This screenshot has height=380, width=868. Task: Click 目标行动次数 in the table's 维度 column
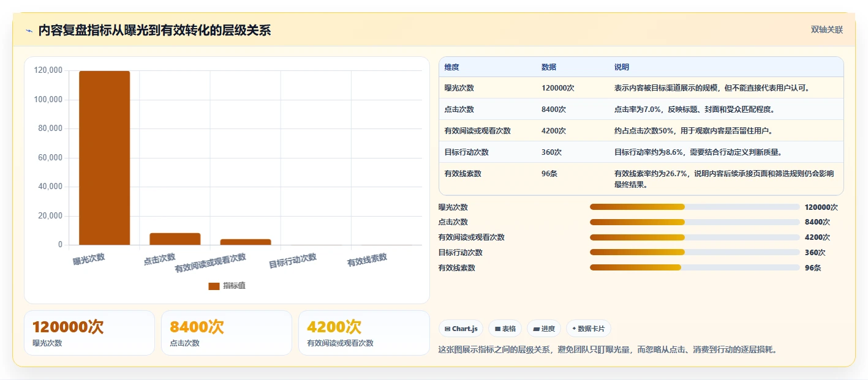tap(467, 152)
